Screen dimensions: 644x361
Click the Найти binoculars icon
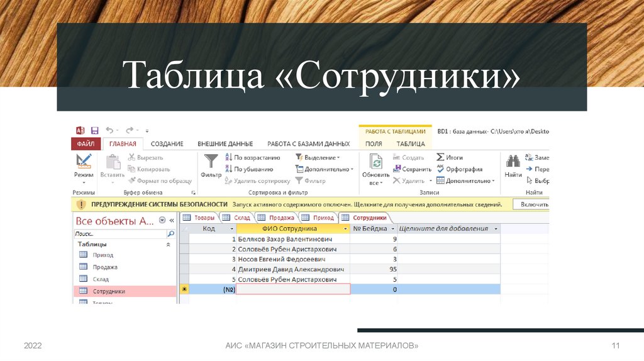(x=513, y=161)
